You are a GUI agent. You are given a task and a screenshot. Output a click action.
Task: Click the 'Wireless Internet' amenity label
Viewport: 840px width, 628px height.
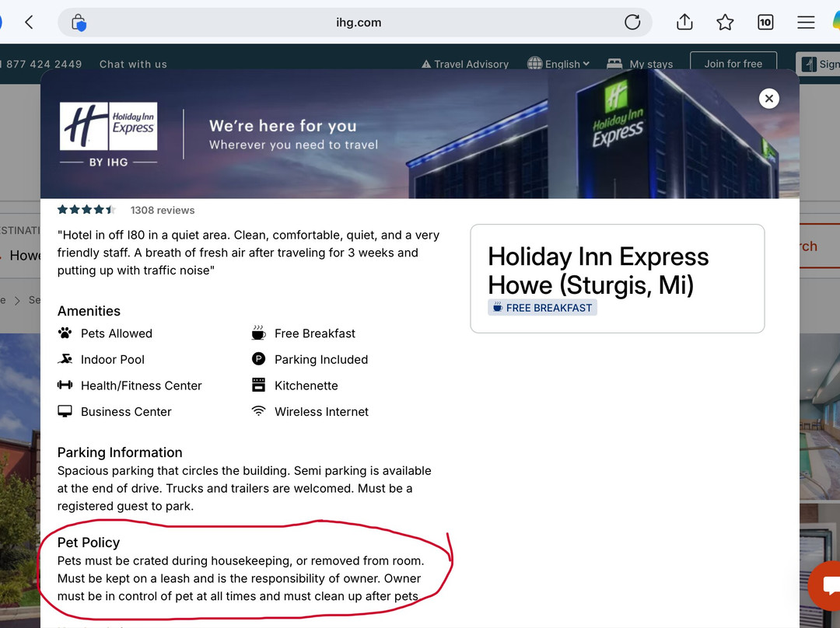coord(321,412)
